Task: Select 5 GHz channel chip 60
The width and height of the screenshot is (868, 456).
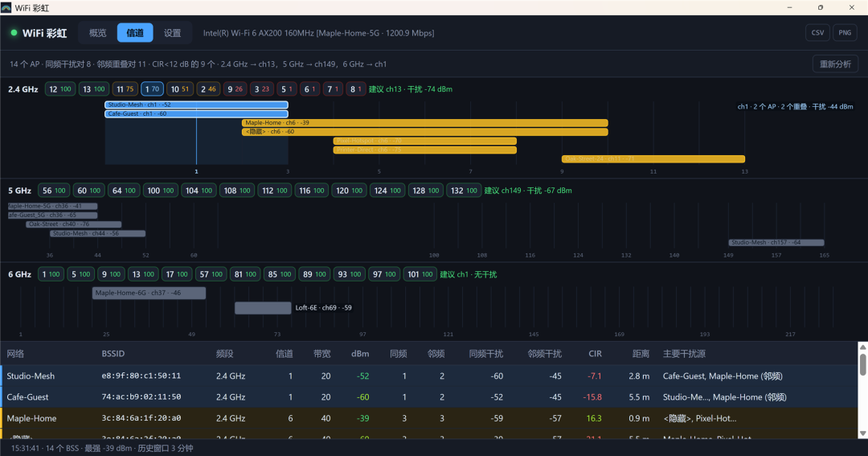Action: (x=89, y=191)
